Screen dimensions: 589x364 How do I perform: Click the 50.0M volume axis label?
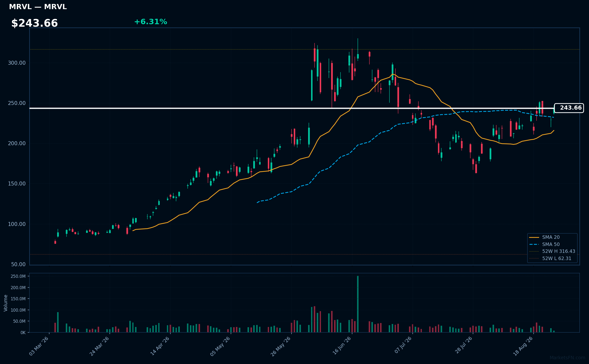[19, 321]
